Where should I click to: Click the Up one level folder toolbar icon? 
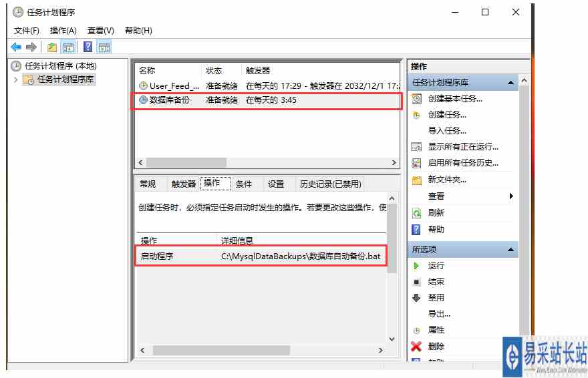[x=51, y=47]
